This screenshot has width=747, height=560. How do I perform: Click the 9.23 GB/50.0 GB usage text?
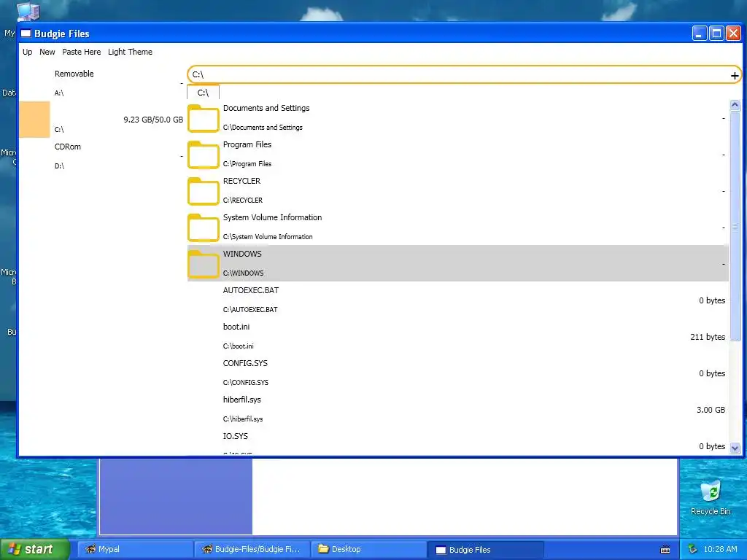pyautogui.click(x=153, y=120)
